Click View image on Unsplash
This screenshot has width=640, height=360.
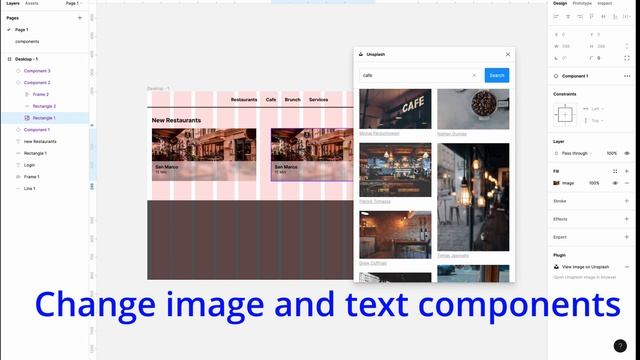tap(585, 267)
